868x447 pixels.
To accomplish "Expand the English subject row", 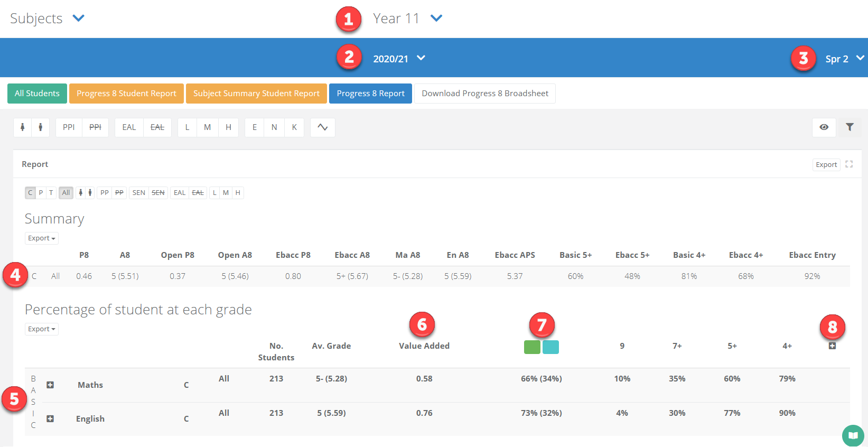I will tap(50, 418).
